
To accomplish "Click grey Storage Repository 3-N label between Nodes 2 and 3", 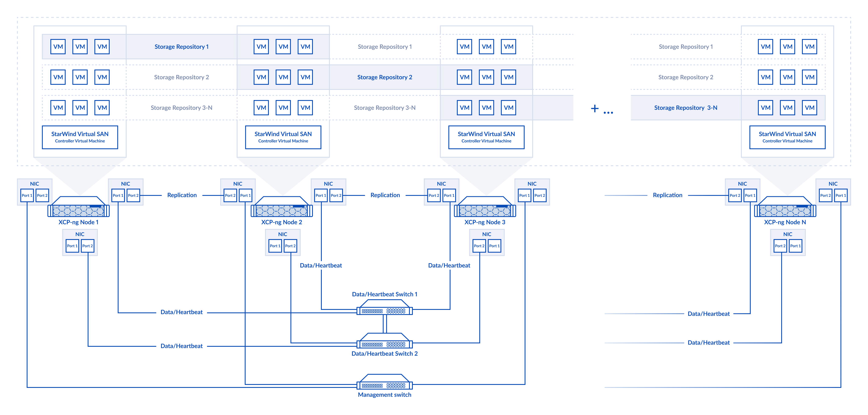I will pyautogui.click(x=385, y=108).
